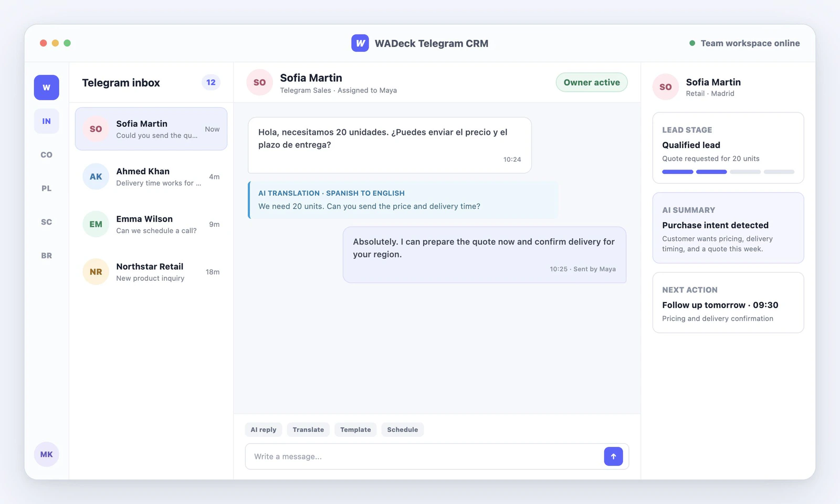Click 'Qualified lead' text
This screenshot has width=840, height=504.
pos(691,145)
